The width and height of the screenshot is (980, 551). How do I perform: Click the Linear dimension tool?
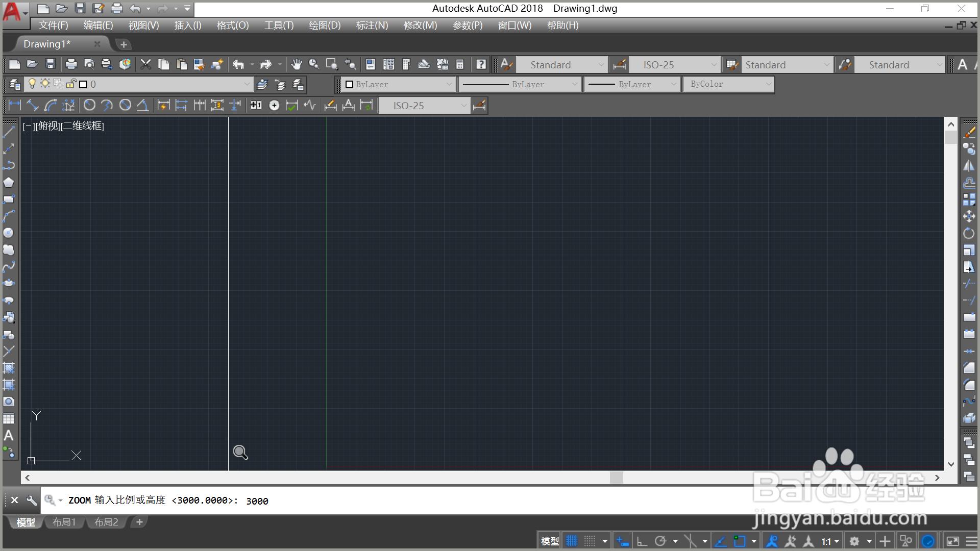(14, 106)
